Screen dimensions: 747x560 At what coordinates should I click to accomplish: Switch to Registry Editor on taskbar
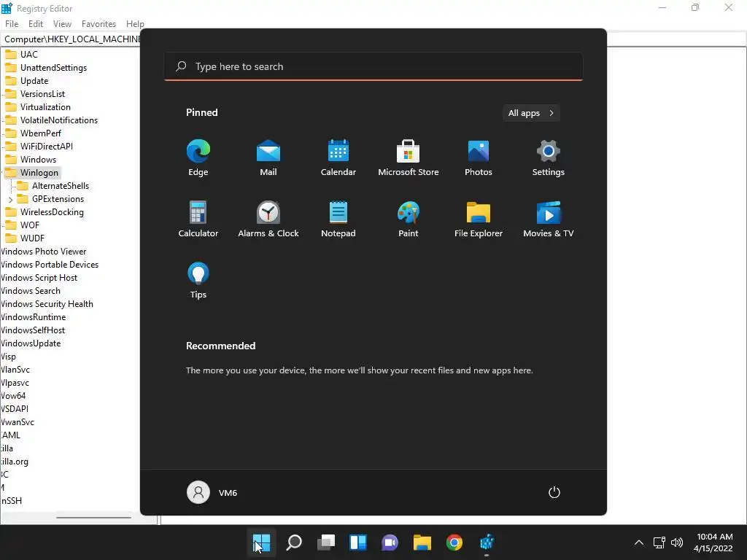487,542
